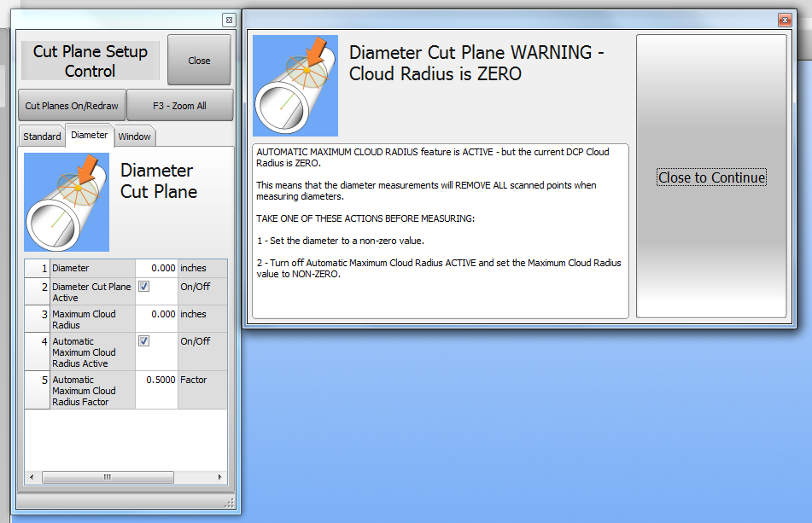Image resolution: width=812 pixels, height=523 pixels.
Task: Click the Diameter Cut Plane icon in warning dialog
Action: (295, 85)
